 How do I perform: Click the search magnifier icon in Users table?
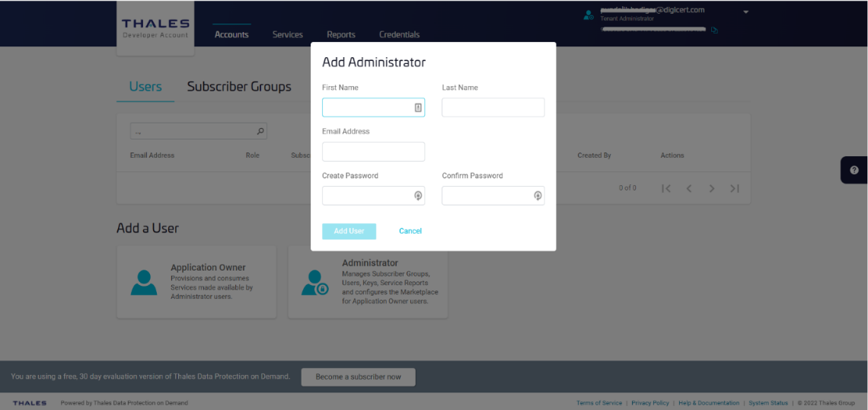click(260, 132)
